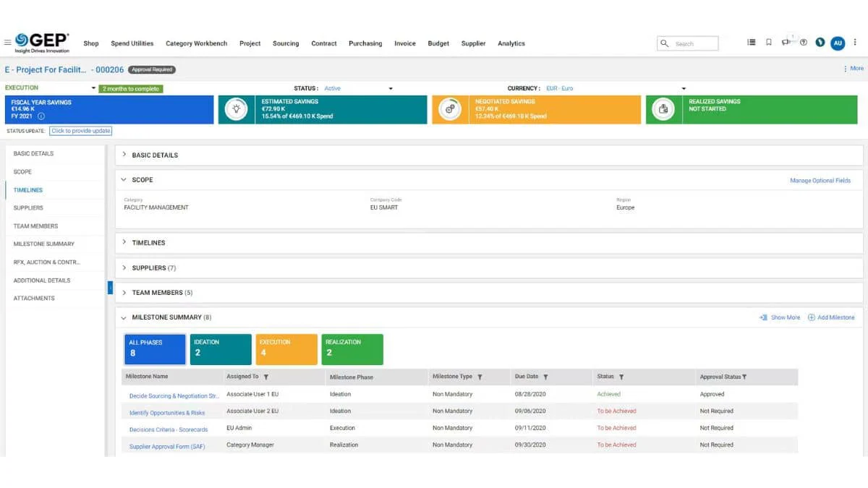Open Decide Sourcing & Negotiation Str... milestone
Screen dimensions: 868x488
(174, 396)
